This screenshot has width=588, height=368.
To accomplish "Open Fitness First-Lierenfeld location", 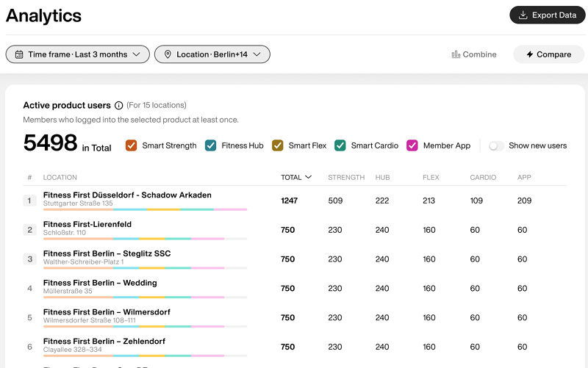I will [87, 224].
